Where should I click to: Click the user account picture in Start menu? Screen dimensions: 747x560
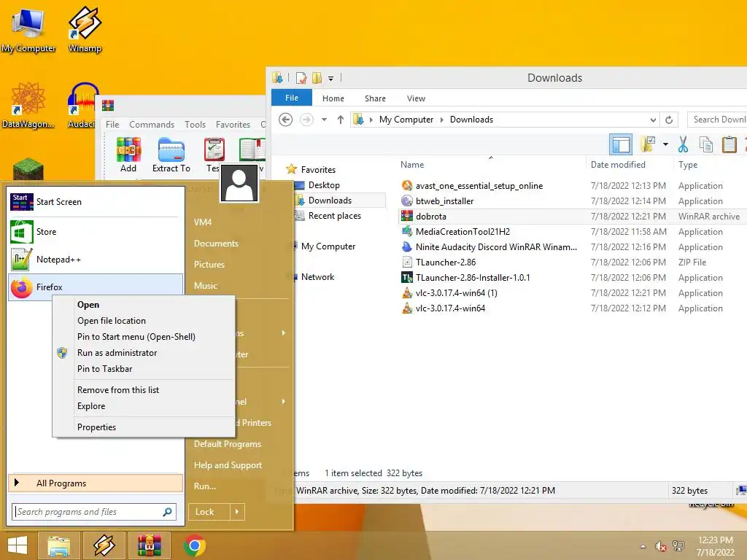[x=239, y=183]
